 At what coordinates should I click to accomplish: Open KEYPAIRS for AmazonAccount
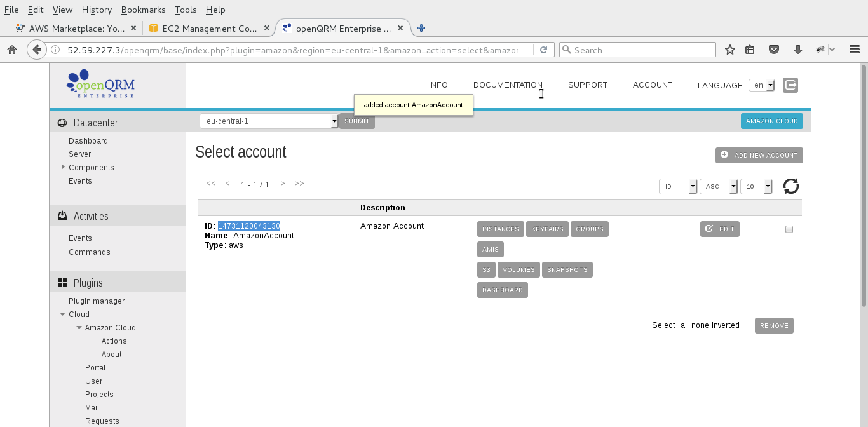click(547, 229)
